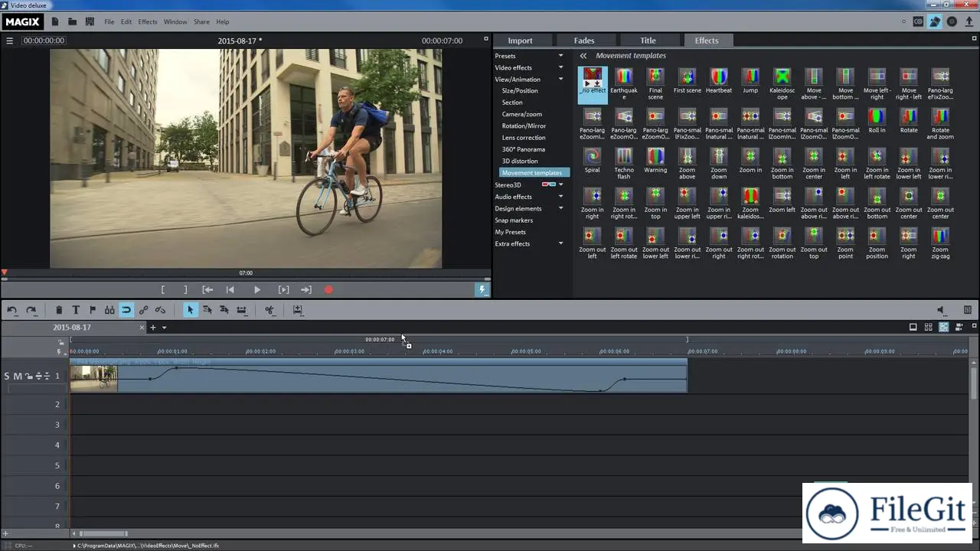The image size is (980, 551).
Task: Click the Open project folder icon
Action: (72, 21)
